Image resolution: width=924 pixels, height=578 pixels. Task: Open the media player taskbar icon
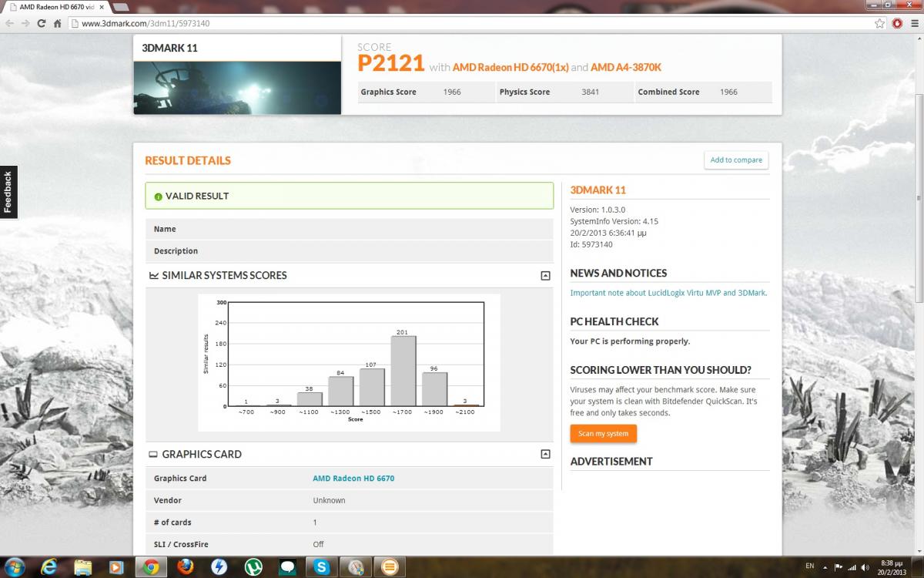coord(116,566)
